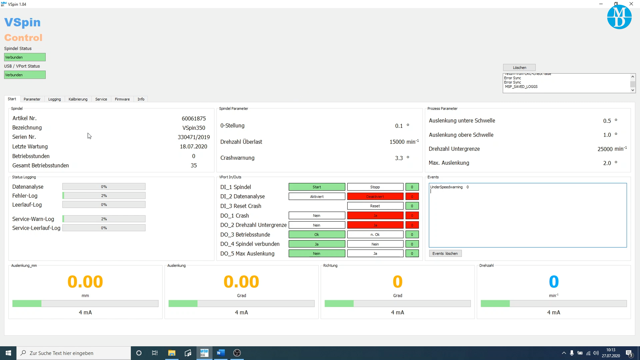Click the log list scroll up arrow

pos(632,77)
